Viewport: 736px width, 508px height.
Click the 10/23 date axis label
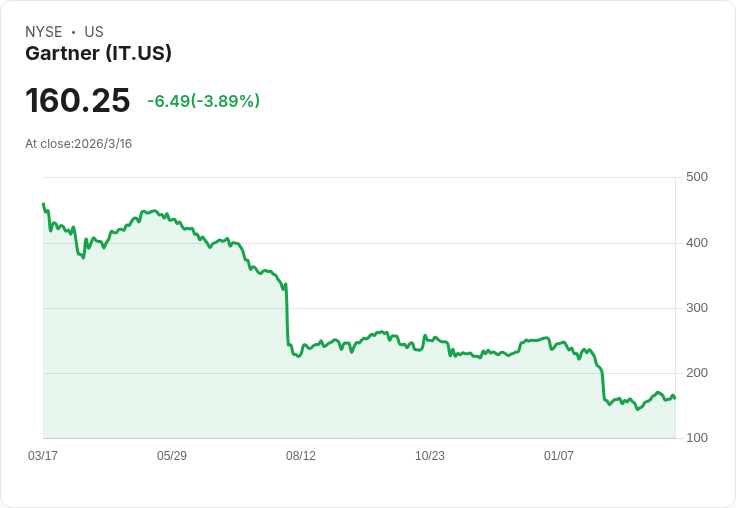430,456
